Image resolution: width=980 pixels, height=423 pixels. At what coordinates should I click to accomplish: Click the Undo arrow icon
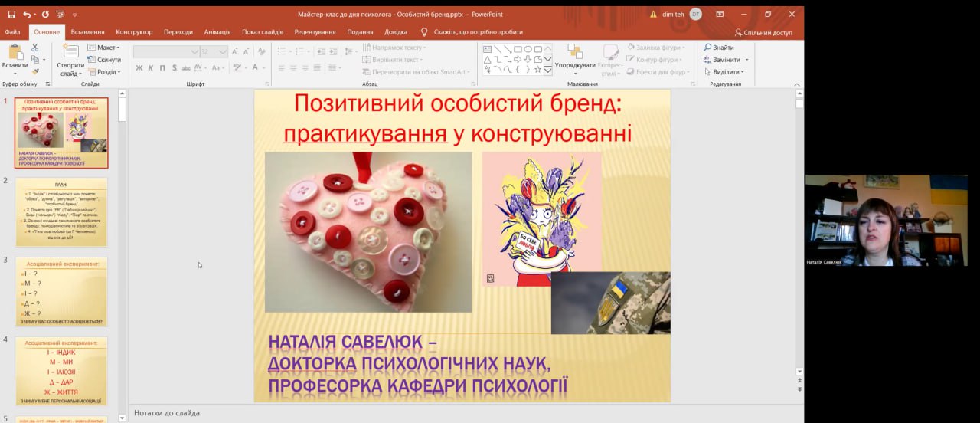tap(28, 15)
